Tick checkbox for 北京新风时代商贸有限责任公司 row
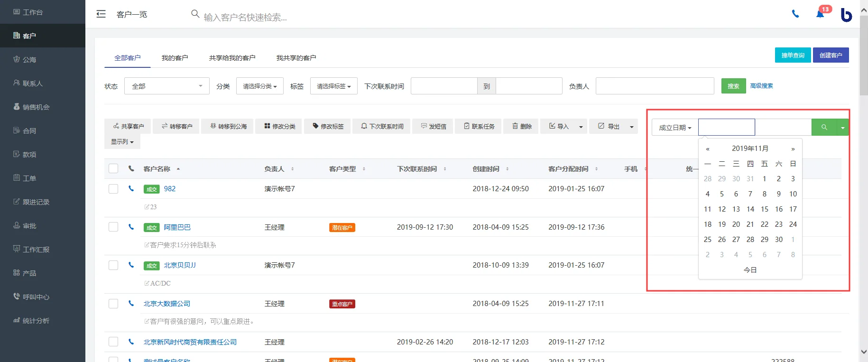Screen dimensions: 868x362 click(113, 342)
